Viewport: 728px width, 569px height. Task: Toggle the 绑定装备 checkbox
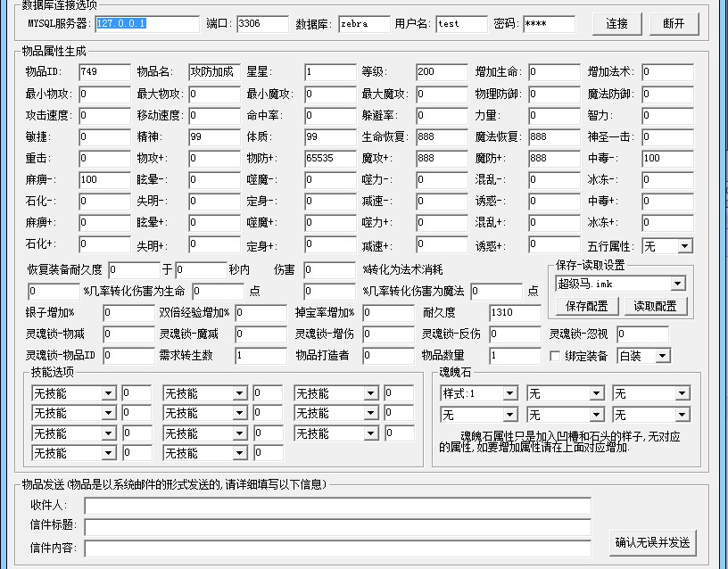coord(554,356)
